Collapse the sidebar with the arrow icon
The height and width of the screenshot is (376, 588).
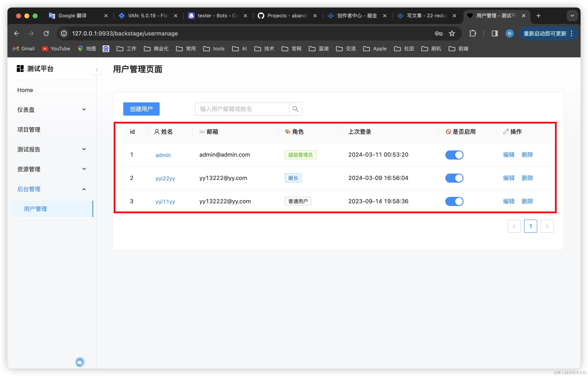click(x=97, y=70)
